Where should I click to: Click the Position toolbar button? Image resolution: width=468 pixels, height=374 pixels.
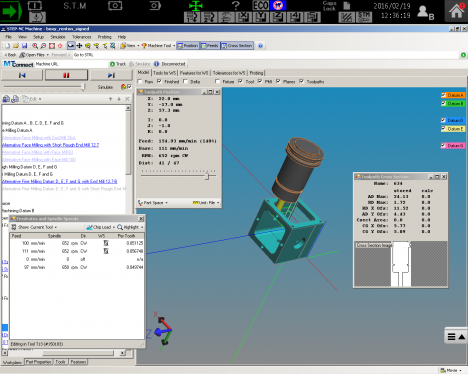pyautogui.click(x=188, y=46)
